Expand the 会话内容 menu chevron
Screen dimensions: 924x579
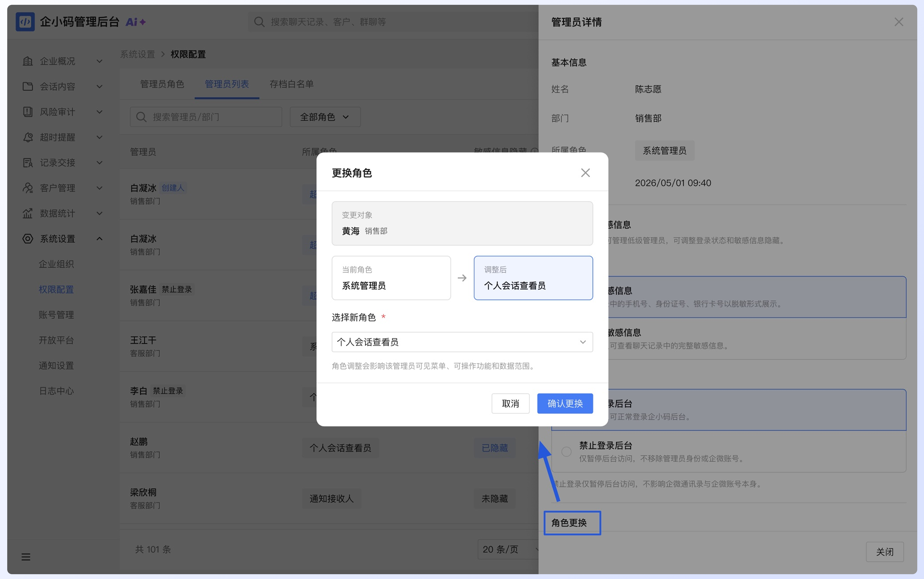click(99, 86)
